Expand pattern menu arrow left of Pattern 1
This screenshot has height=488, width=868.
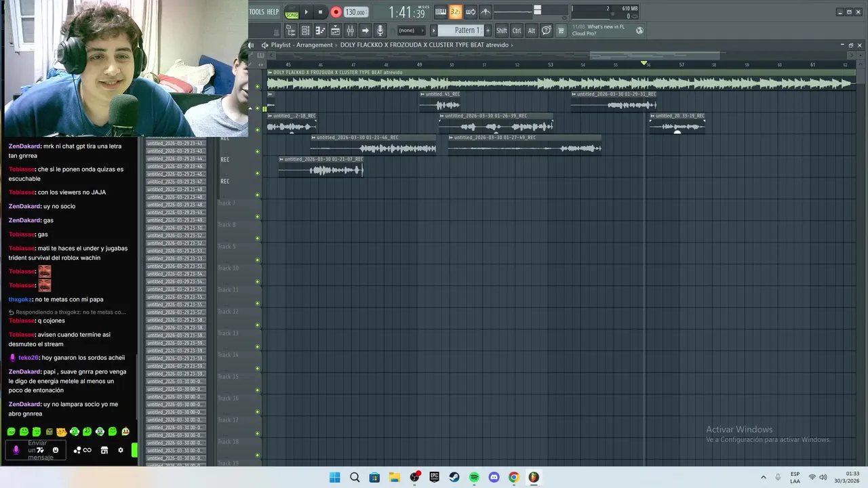click(434, 30)
